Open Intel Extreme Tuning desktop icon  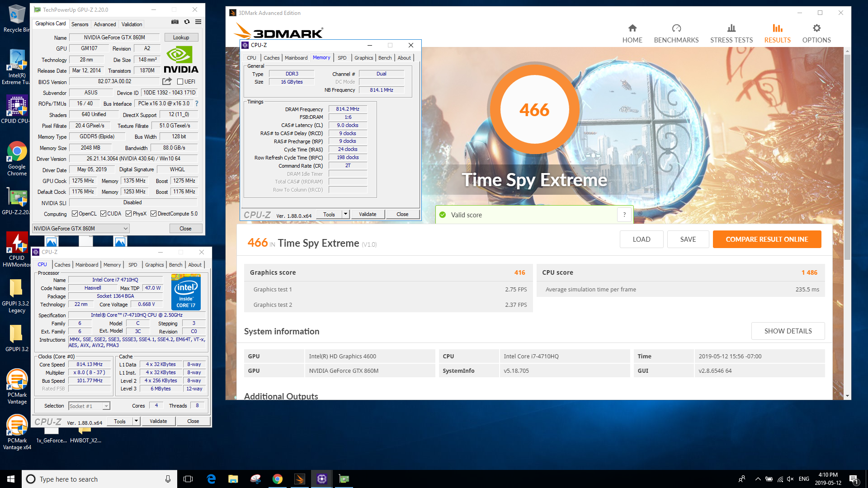(x=17, y=67)
